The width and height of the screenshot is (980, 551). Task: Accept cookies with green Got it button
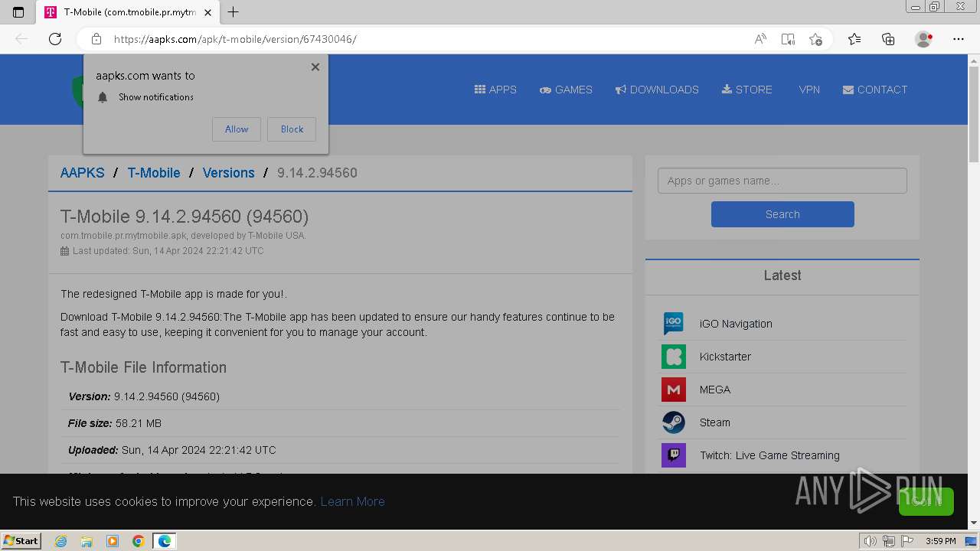click(x=926, y=501)
